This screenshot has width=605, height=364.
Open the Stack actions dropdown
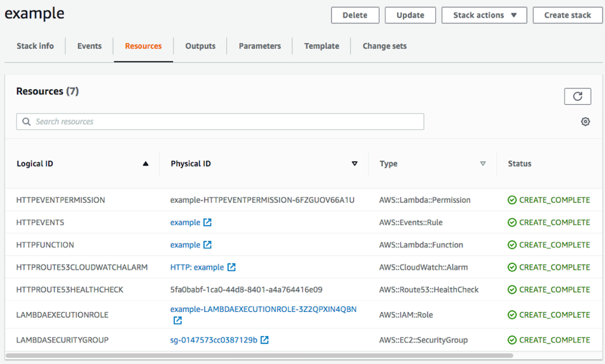coord(484,15)
